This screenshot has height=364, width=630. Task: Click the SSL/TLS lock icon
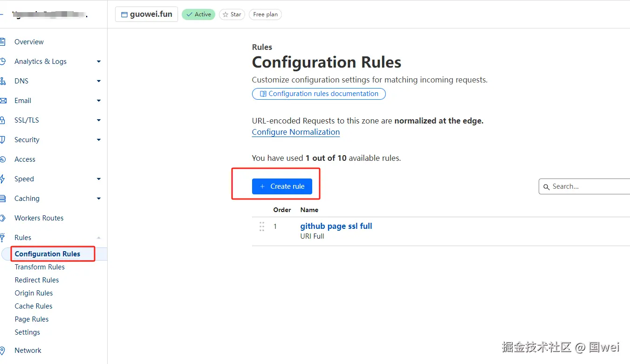pos(3,120)
